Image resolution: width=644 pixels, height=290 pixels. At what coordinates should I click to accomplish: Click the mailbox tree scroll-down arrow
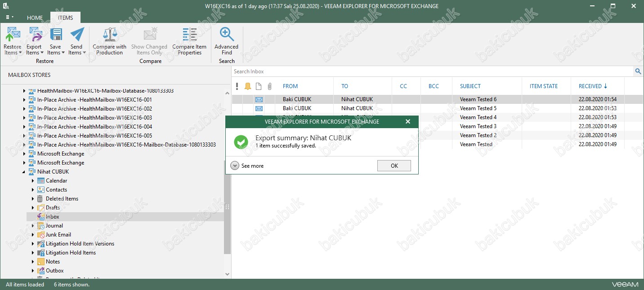click(x=227, y=274)
